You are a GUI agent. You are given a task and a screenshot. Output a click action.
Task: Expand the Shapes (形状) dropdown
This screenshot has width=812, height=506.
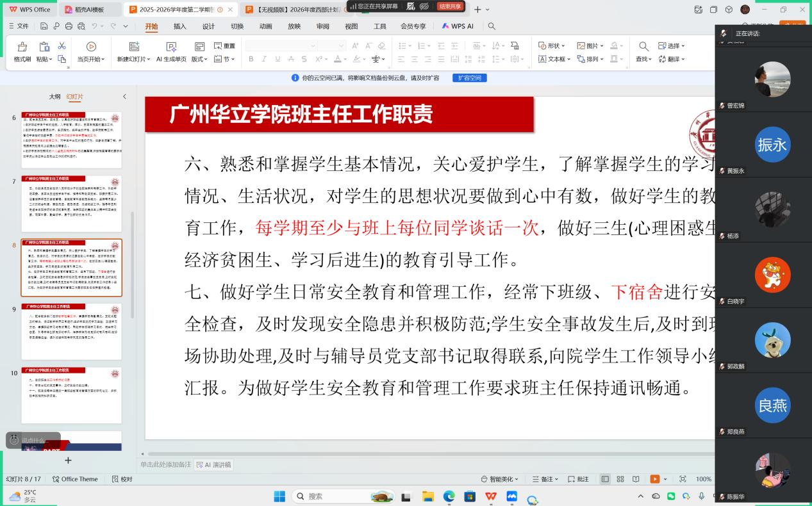tap(552, 46)
